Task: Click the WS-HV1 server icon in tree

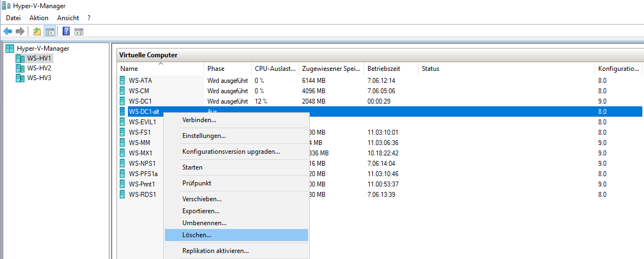Action: pos(20,58)
